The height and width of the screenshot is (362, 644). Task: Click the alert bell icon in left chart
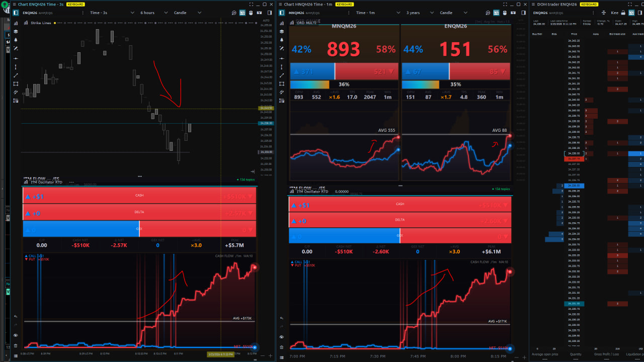click(x=16, y=40)
